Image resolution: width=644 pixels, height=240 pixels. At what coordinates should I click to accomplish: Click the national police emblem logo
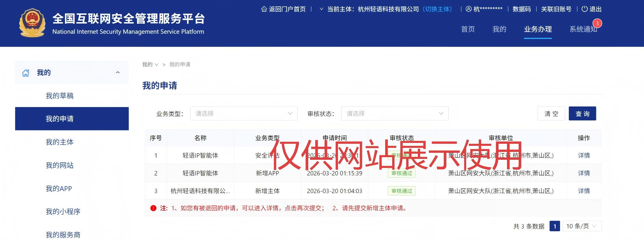pyautogui.click(x=32, y=23)
